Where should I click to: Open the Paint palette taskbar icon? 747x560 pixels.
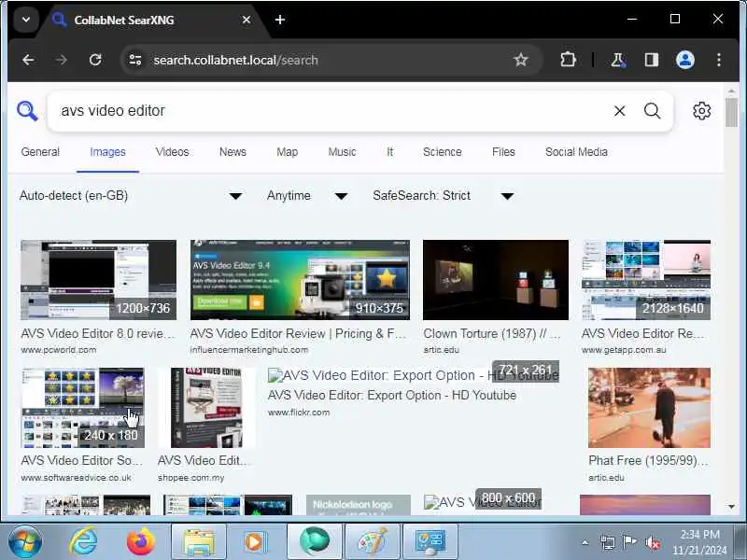(x=373, y=542)
